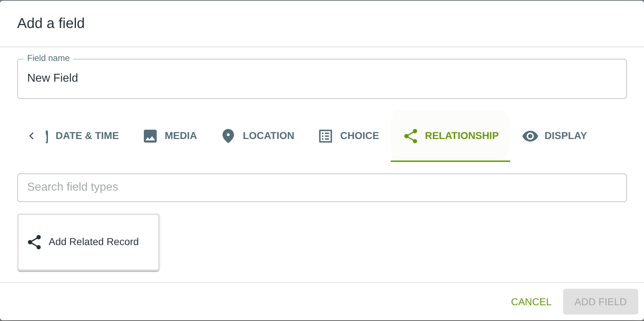Click the Add Field button
Viewport: 644px width, 321px height.
point(600,302)
